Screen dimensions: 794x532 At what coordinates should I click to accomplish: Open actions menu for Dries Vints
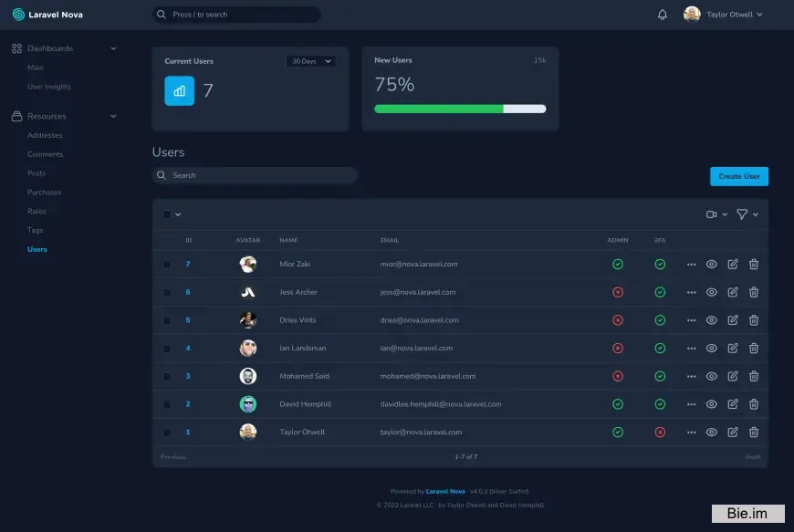[x=691, y=320]
